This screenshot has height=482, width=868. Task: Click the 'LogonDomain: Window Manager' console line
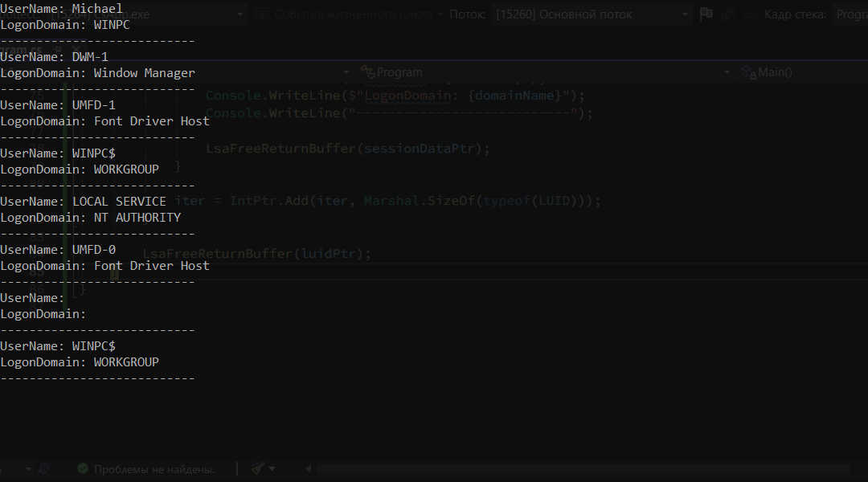click(97, 73)
